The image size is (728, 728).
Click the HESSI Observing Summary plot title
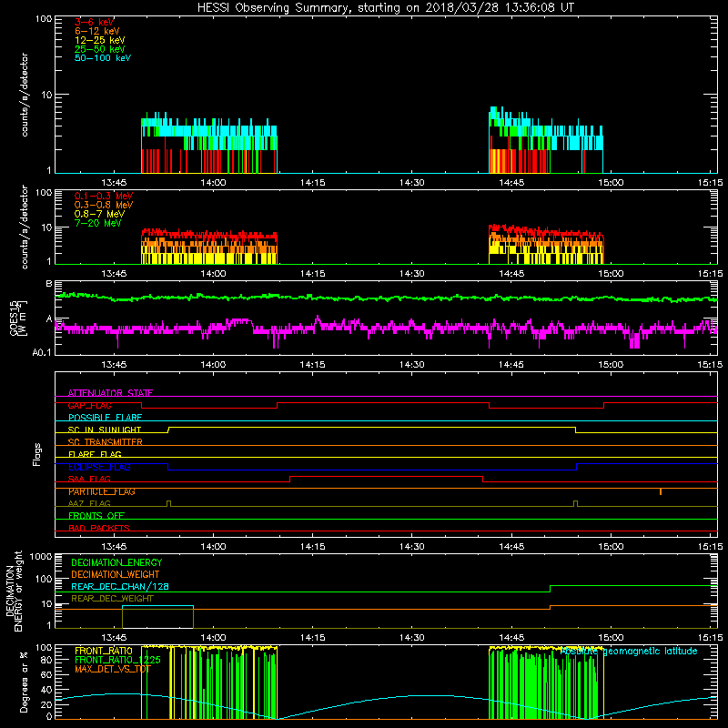[385, 7]
